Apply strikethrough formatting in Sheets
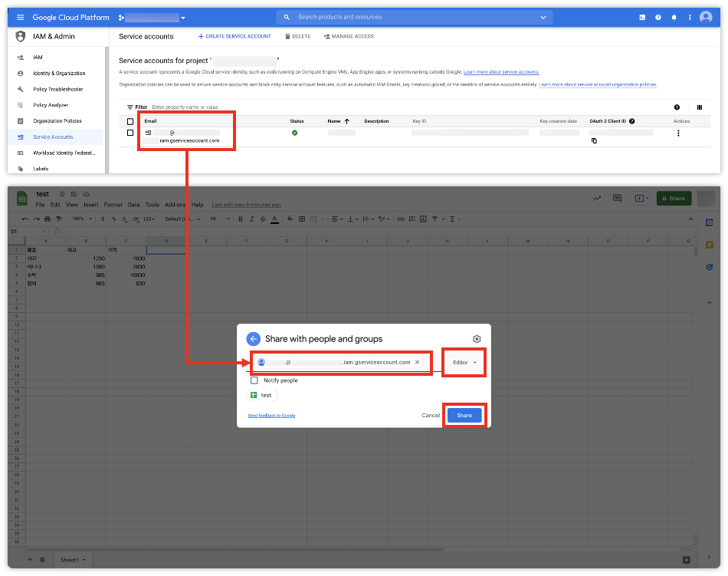 tap(263, 219)
